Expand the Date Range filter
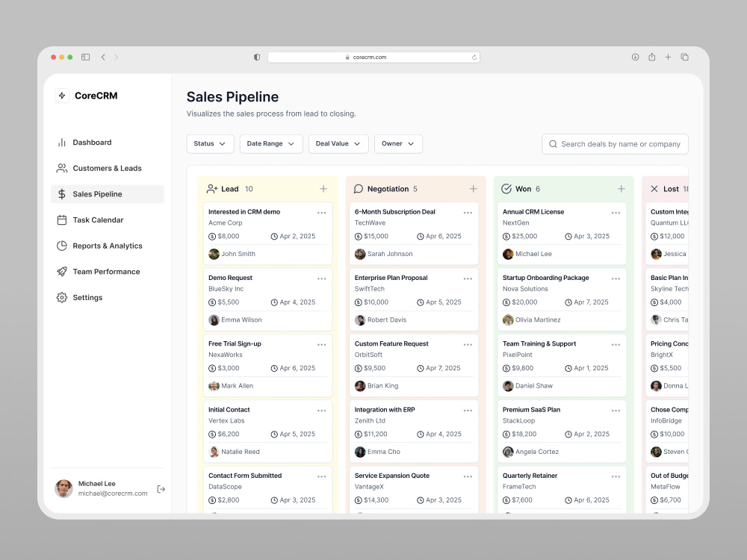747x560 pixels. tap(270, 143)
